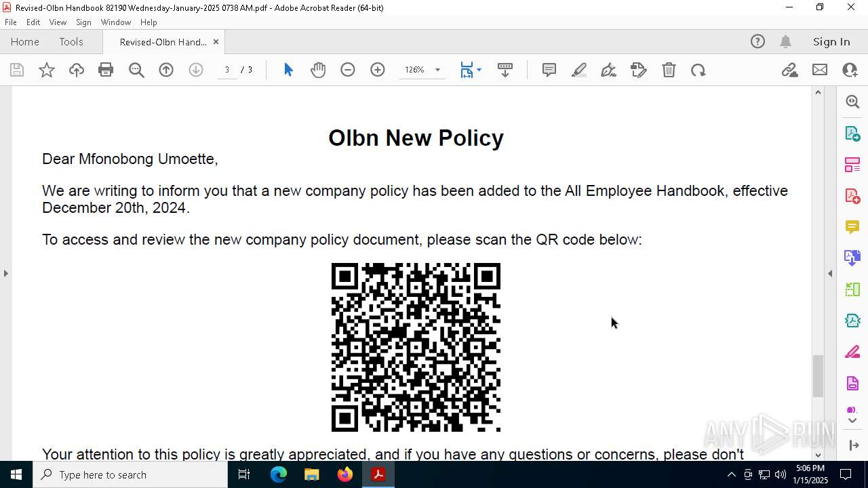Click the QR code image

coord(416,347)
